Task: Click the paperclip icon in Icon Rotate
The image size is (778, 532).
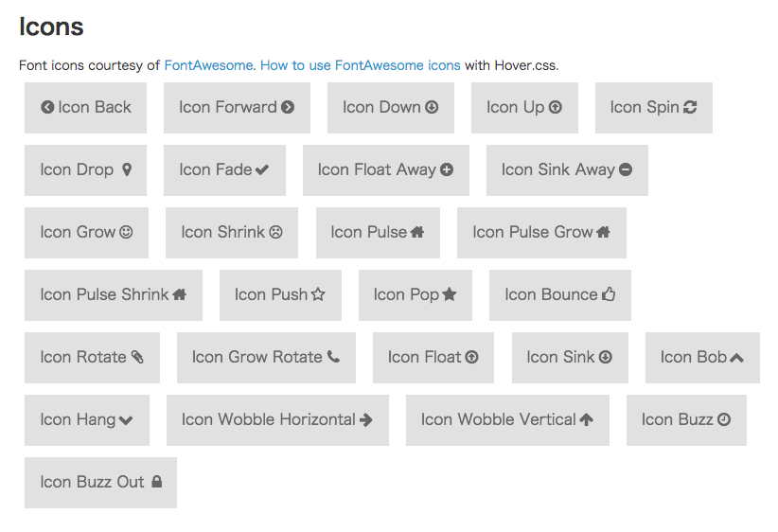Action: [137, 357]
